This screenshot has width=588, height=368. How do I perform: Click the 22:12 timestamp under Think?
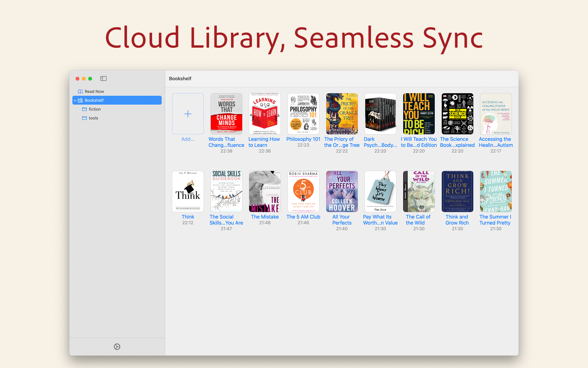point(188,222)
